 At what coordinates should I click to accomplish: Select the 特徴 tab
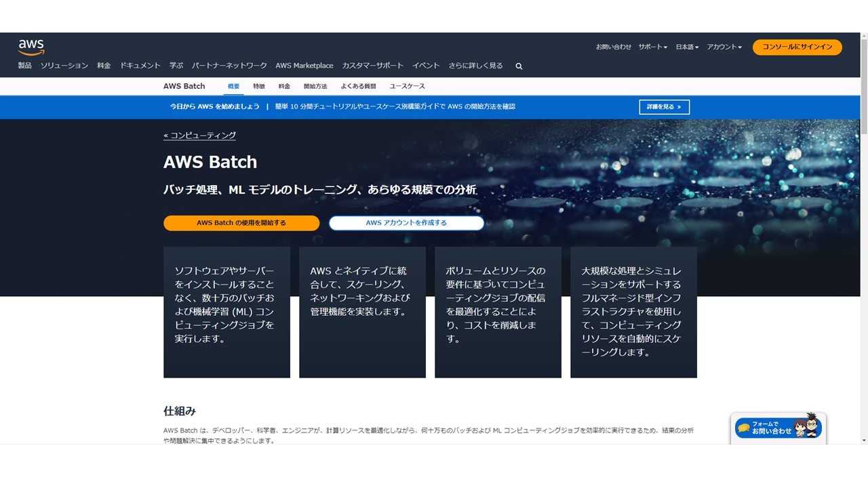pos(259,86)
